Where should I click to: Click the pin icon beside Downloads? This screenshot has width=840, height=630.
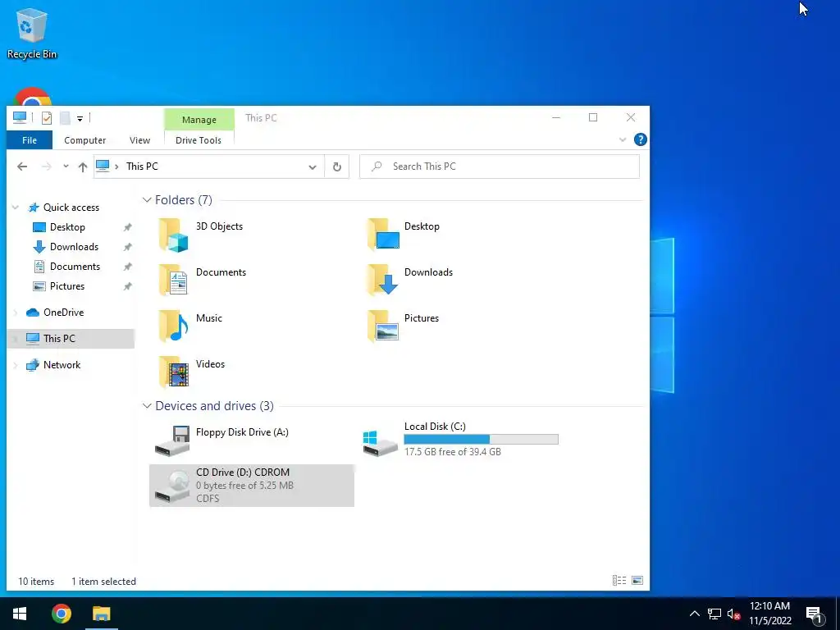pyautogui.click(x=127, y=247)
